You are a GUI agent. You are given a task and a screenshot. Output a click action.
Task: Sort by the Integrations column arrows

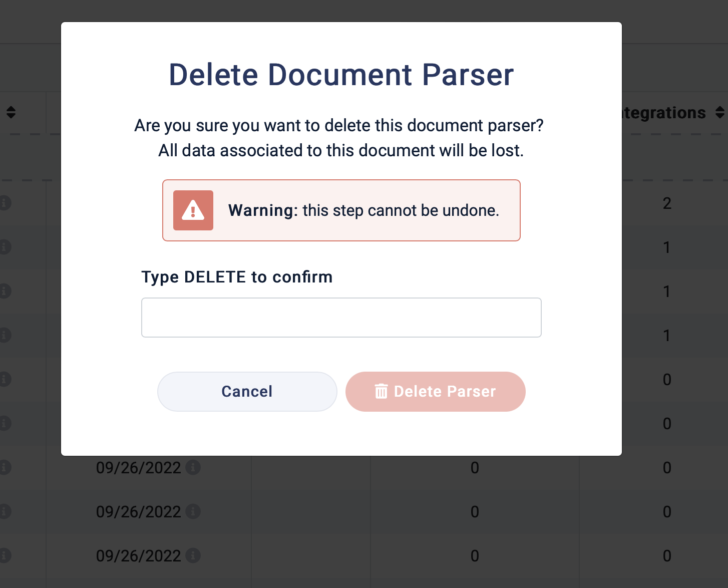tap(719, 113)
